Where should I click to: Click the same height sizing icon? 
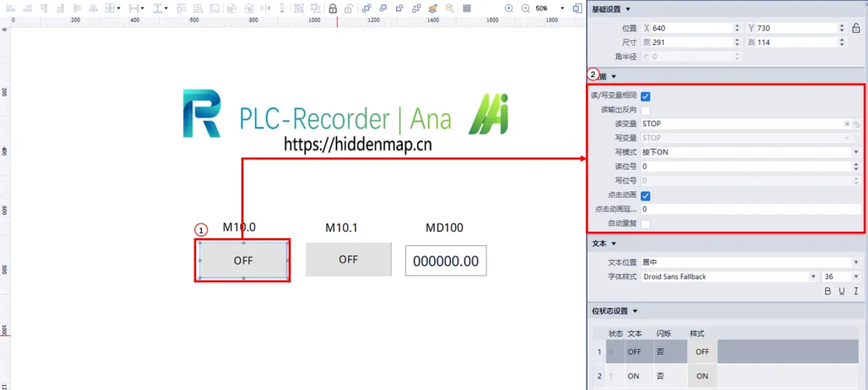tap(198, 8)
